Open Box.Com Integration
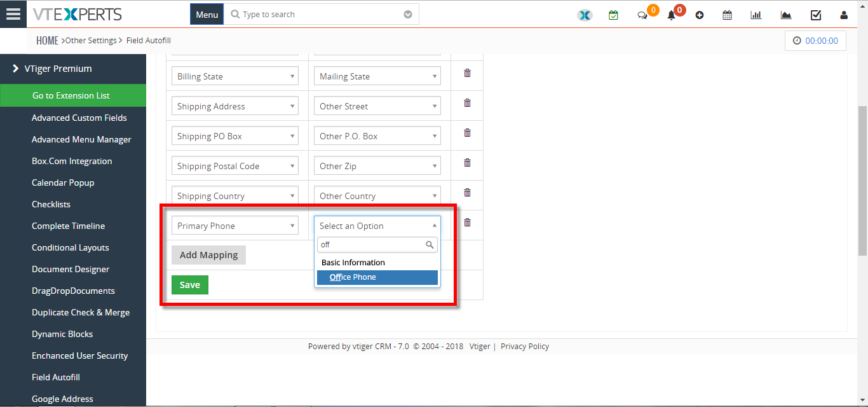The image size is (868, 407). (x=72, y=161)
